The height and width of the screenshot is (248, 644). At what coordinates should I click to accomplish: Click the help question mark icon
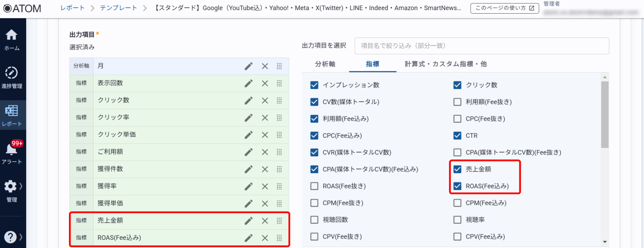11,237
